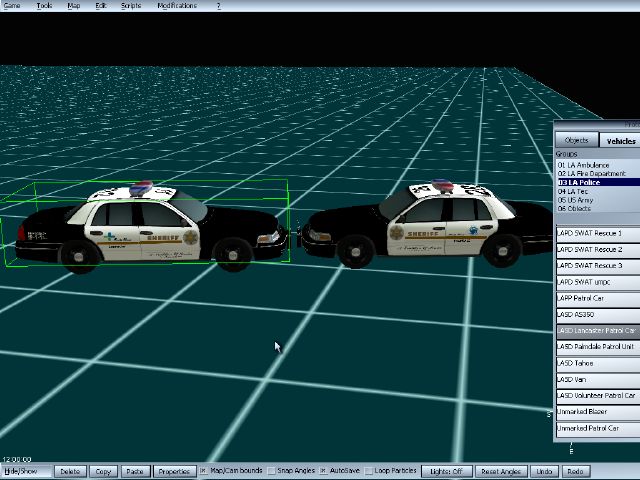The width and height of the screenshot is (640, 480).
Task: Choose LAPD SWAT umpc vehicle
Action: [x=598, y=282]
